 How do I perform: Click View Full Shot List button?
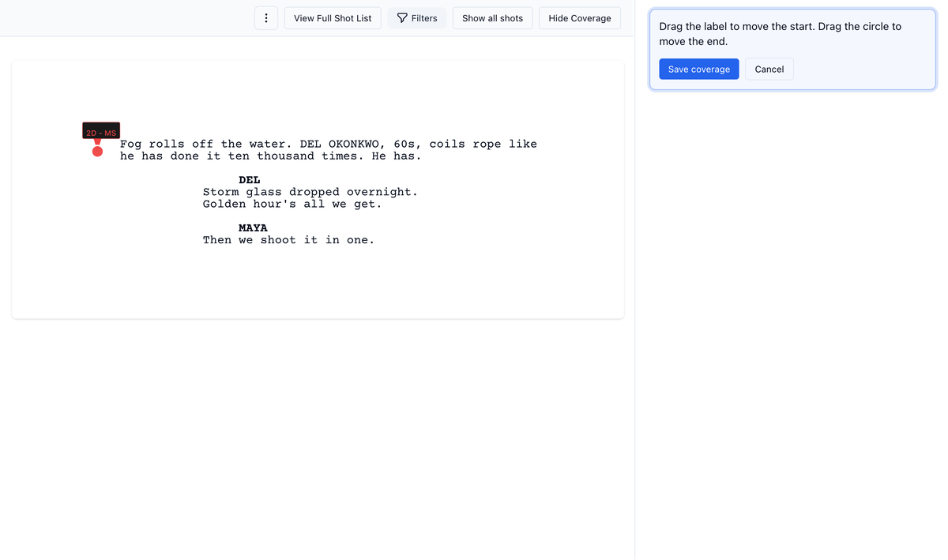pyautogui.click(x=333, y=18)
